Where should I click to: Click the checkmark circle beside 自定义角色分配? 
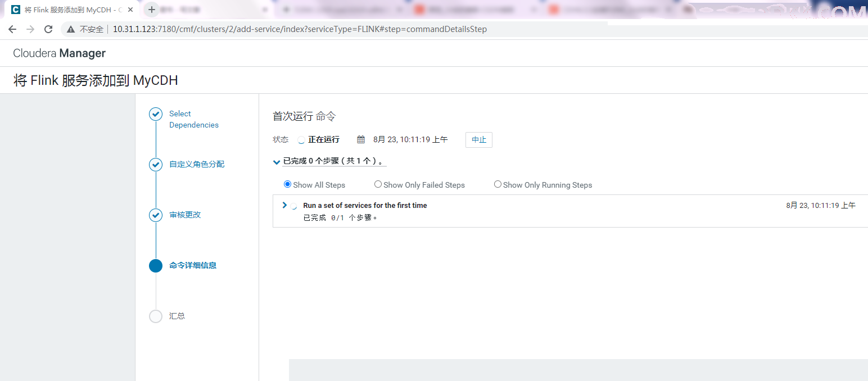tap(156, 165)
